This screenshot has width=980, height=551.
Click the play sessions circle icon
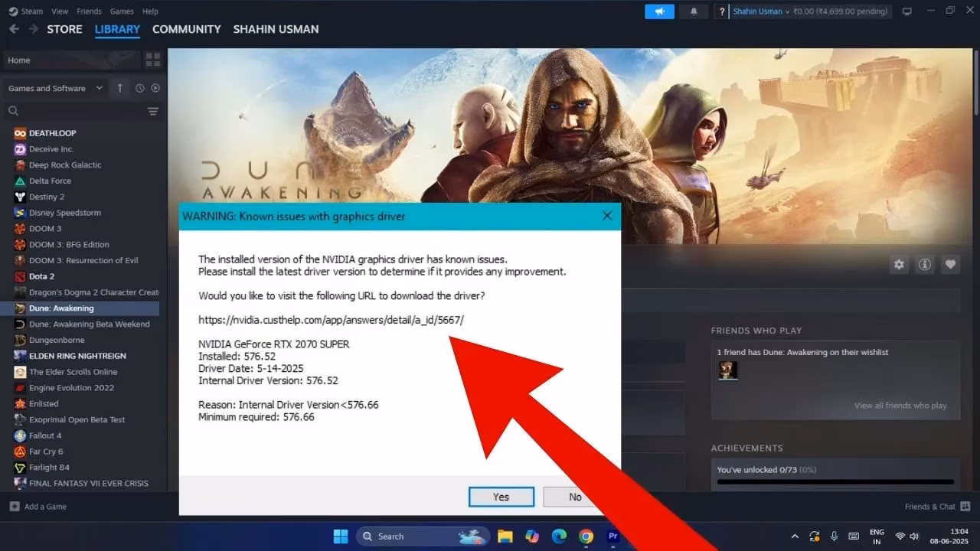click(x=155, y=88)
